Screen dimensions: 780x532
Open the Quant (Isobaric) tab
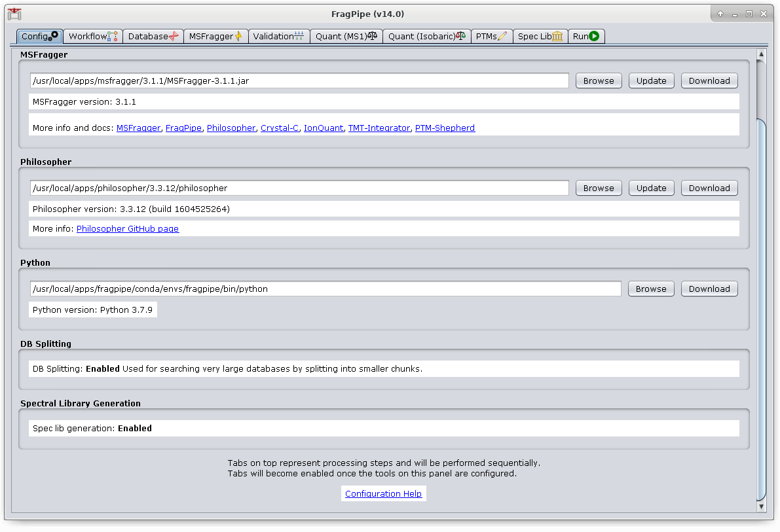426,37
